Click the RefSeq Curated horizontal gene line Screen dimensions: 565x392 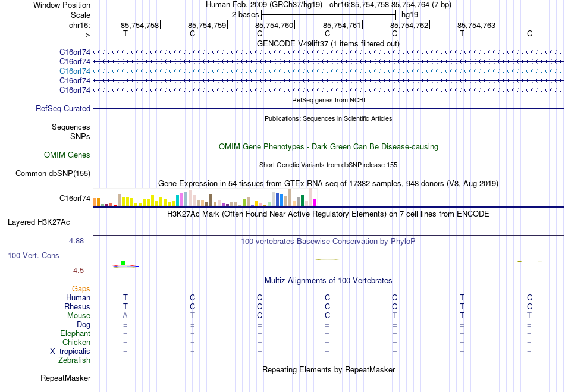point(328,108)
